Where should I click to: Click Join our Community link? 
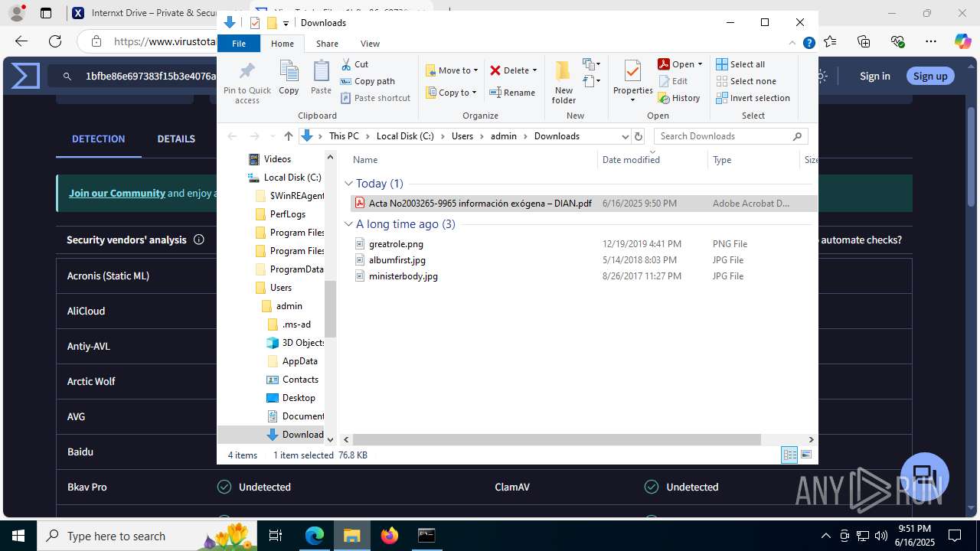coord(117,193)
